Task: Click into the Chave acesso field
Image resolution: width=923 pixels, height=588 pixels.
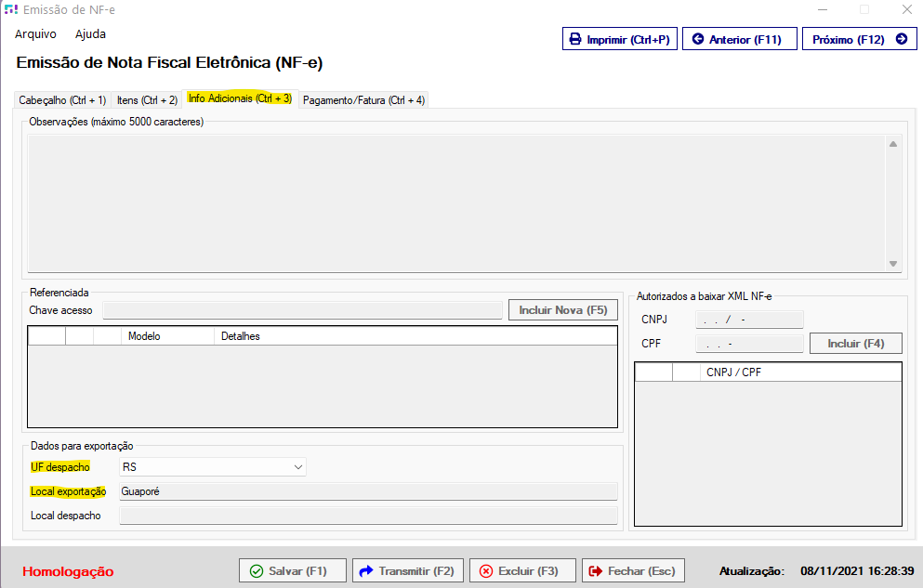Action: pyautogui.click(x=303, y=310)
